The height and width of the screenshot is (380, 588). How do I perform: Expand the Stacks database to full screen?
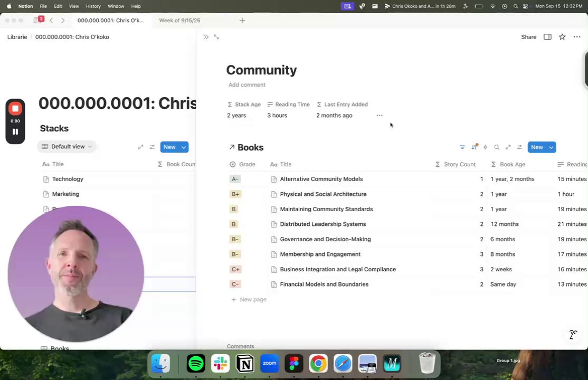pyautogui.click(x=140, y=147)
